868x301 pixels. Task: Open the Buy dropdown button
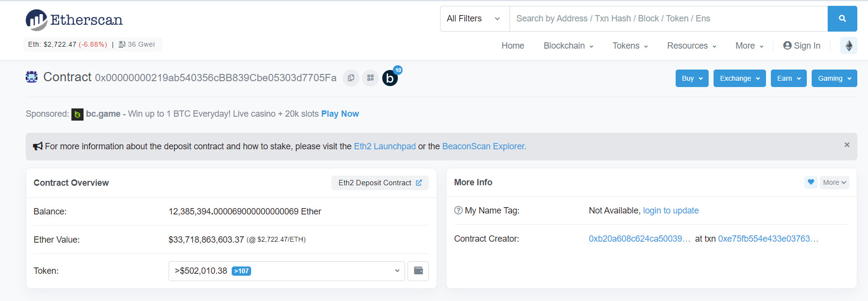click(692, 78)
